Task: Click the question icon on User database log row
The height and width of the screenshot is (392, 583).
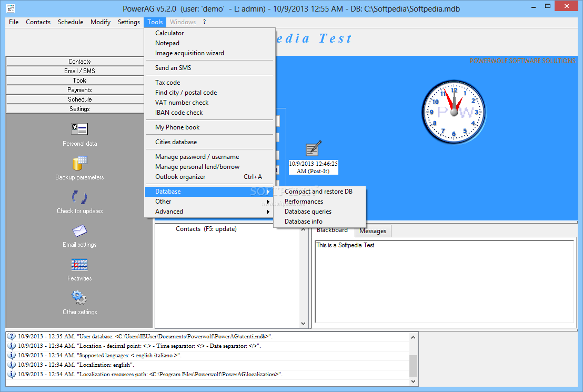Action: tap(12, 336)
